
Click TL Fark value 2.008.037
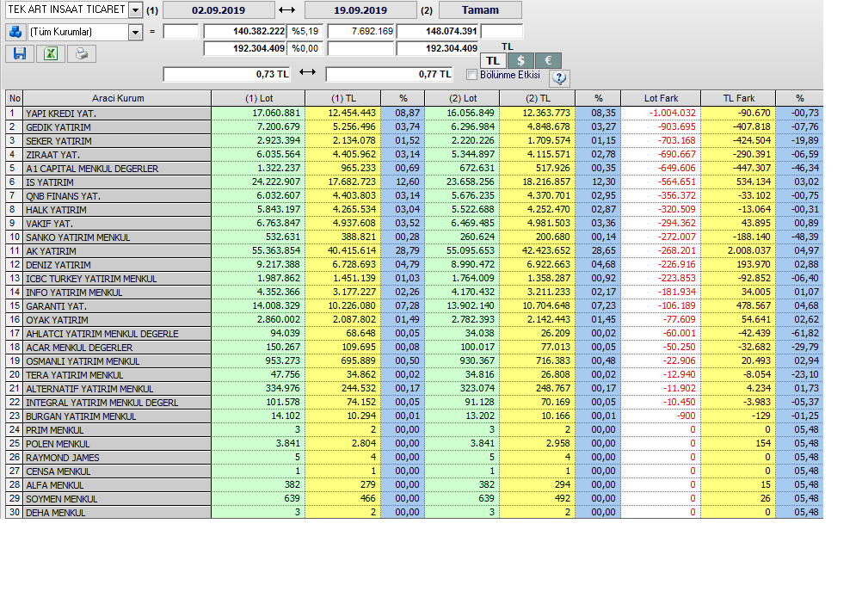click(x=748, y=250)
